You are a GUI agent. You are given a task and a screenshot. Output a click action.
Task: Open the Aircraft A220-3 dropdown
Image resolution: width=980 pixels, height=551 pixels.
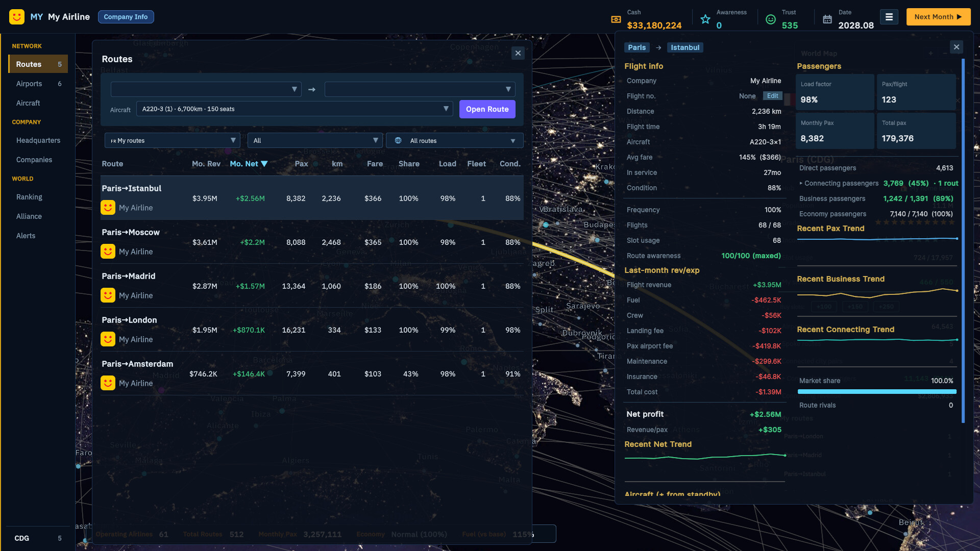(295, 109)
